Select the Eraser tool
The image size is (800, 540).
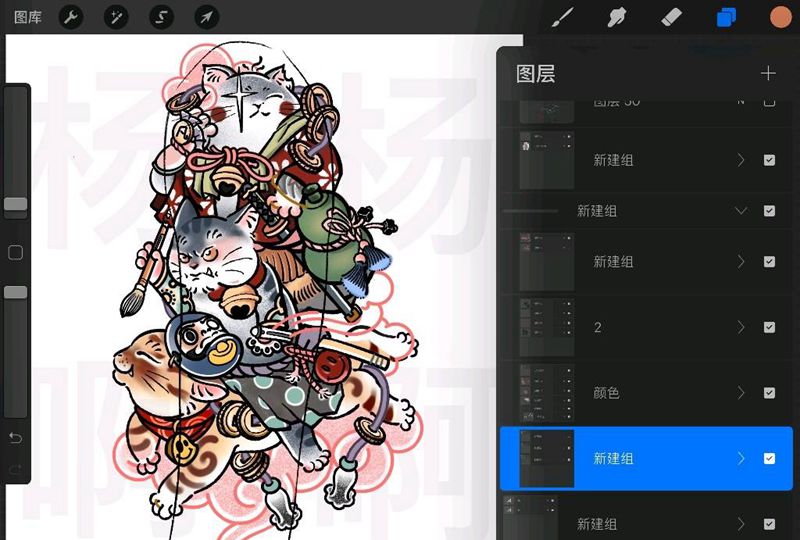pyautogui.click(x=671, y=17)
